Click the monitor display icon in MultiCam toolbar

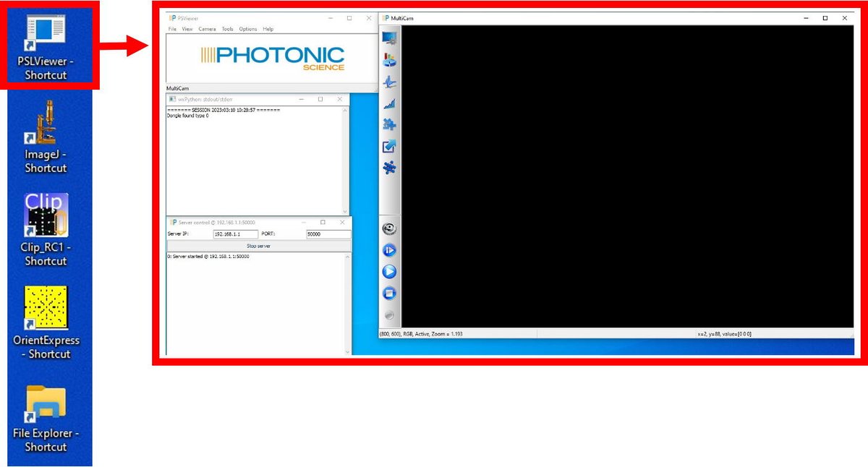coord(389,38)
